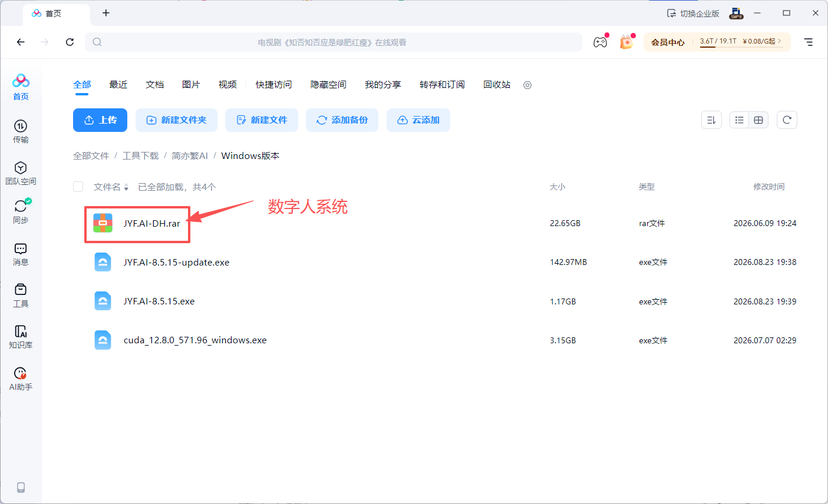Click the 22.65GB size value
828x504 pixels.
(565, 223)
